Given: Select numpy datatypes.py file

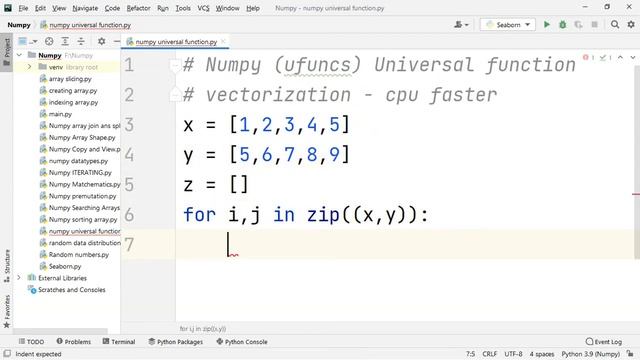Looking at the screenshot, I should (78, 161).
